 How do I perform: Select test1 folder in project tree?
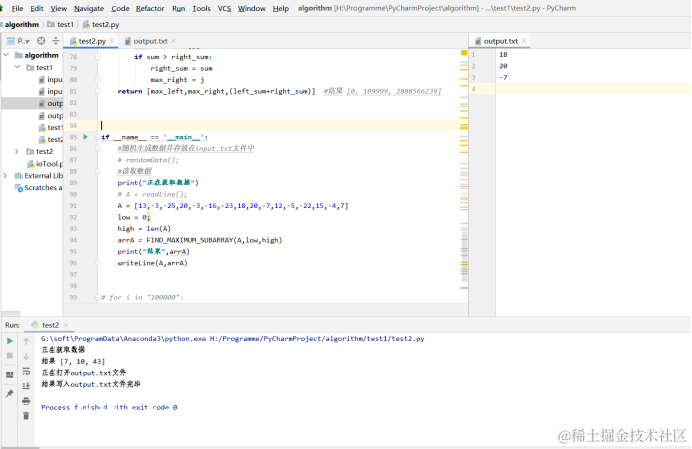coord(40,67)
